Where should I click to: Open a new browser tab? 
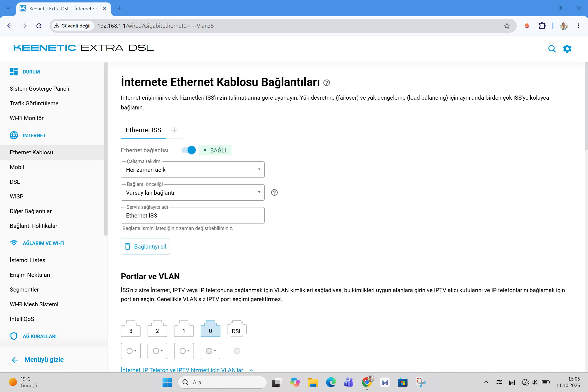(119, 8)
